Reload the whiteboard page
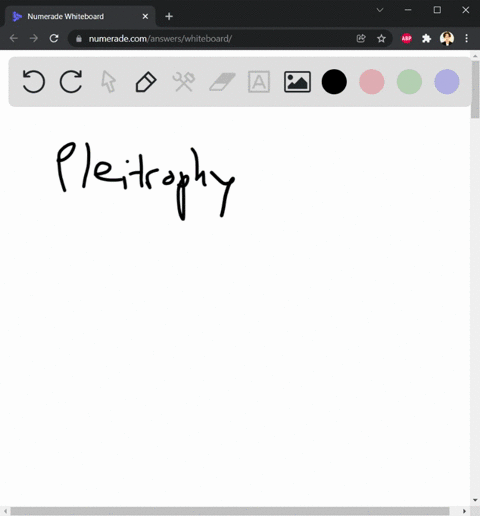This screenshot has width=480, height=516. (x=54, y=38)
